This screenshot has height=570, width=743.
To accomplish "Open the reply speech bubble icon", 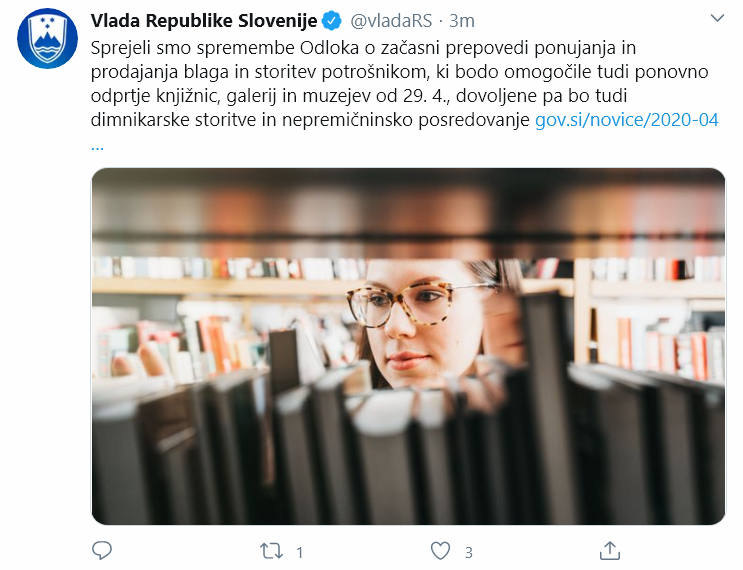I will tap(101, 551).
